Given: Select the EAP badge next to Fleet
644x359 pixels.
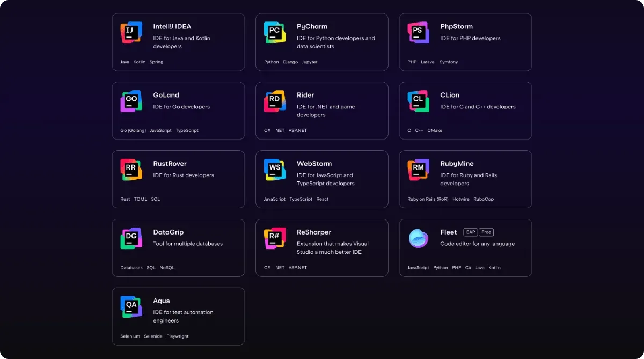Looking at the screenshot, I should 471,232.
